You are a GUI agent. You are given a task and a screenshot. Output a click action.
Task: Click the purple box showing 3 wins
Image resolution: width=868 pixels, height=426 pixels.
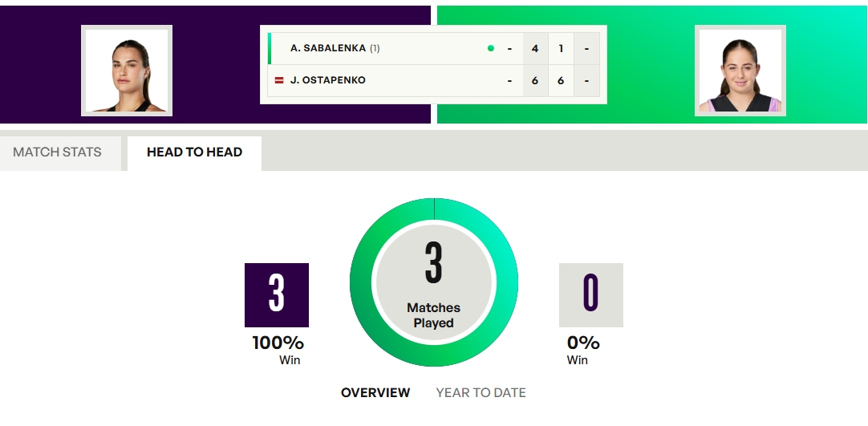(277, 294)
